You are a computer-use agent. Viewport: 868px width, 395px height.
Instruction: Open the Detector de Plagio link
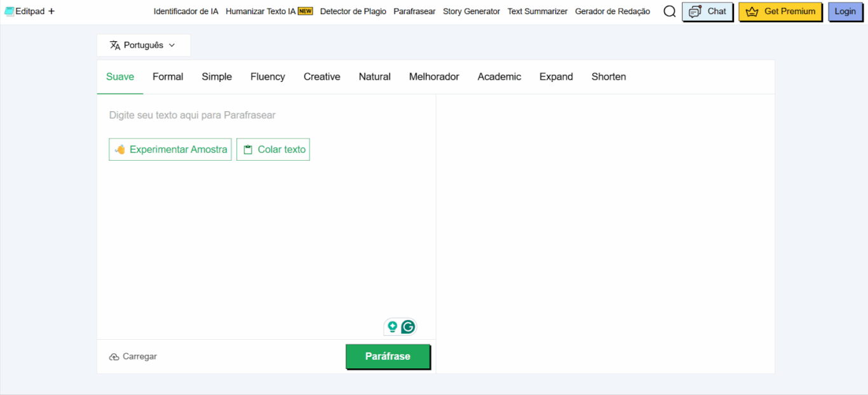pos(353,11)
